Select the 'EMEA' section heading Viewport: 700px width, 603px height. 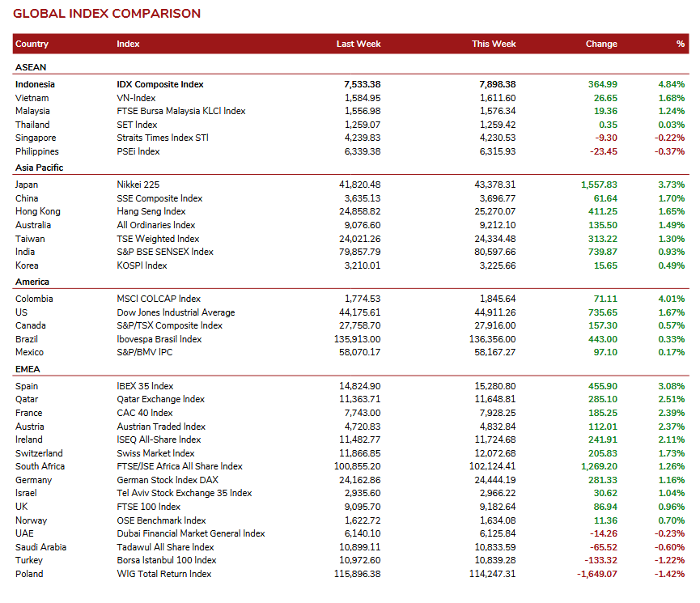click(x=28, y=369)
